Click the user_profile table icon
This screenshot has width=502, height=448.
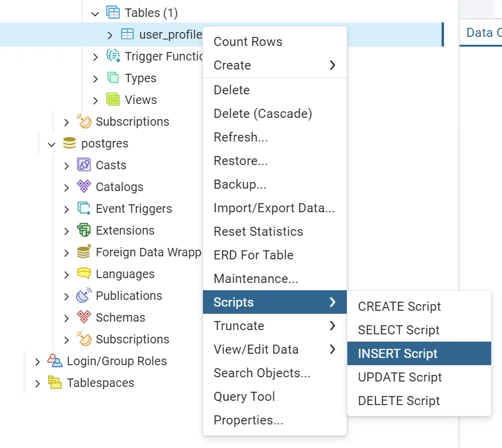point(127,34)
